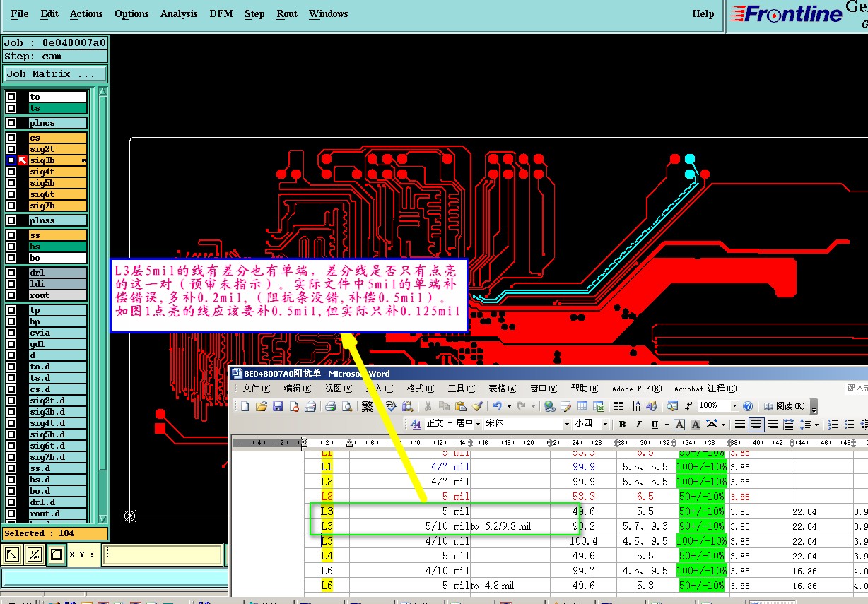Click the Center alignment icon in Word
The image size is (868, 604).
[x=756, y=425]
